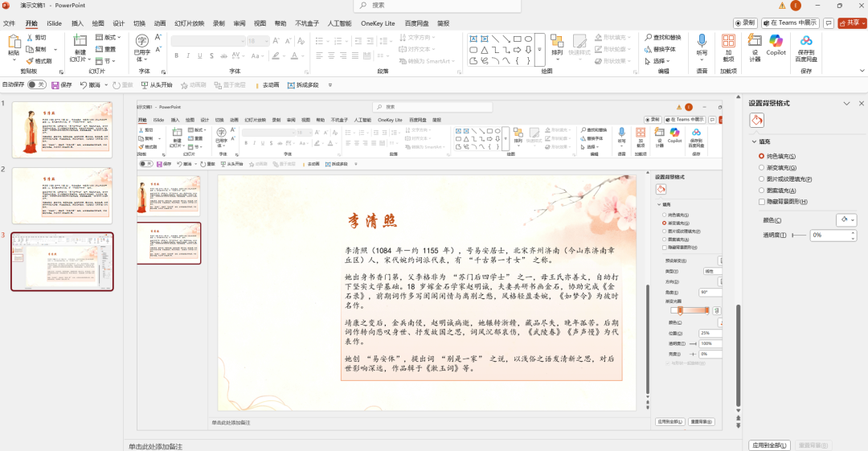The height and width of the screenshot is (451, 868).
Task: Click the Arrange (排列) icon
Action: [x=557, y=41]
